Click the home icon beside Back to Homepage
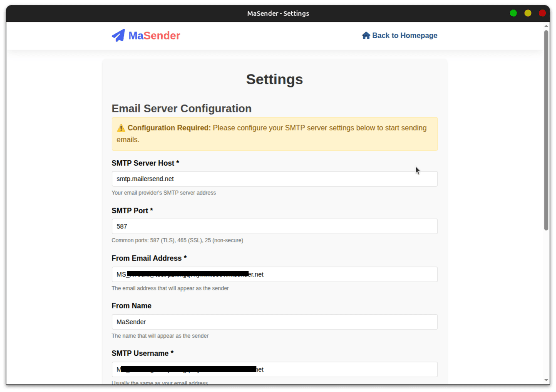This screenshot has width=556, height=392. pyautogui.click(x=366, y=35)
